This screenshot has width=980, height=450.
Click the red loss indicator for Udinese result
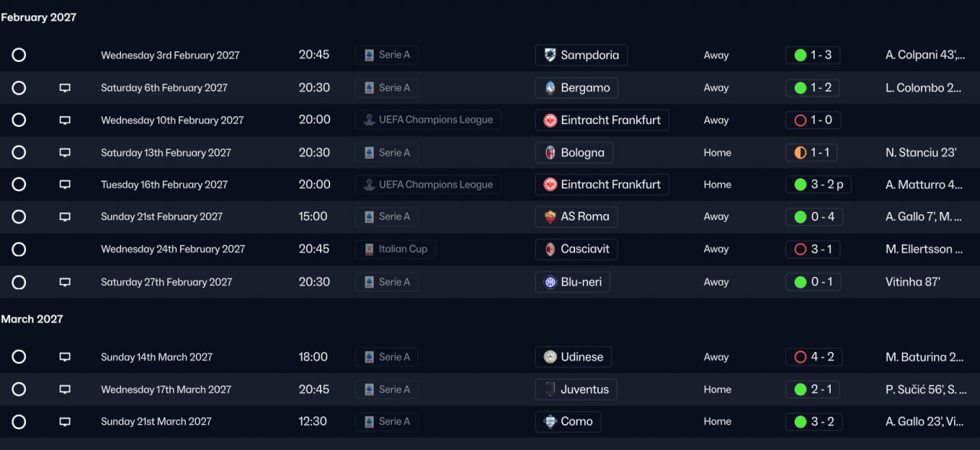[800, 357]
